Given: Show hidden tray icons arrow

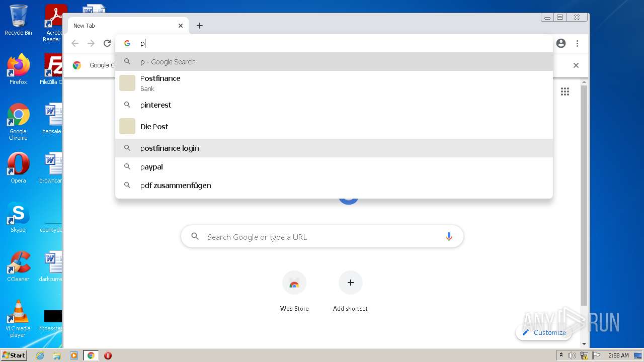Looking at the screenshot, I should (x=561, y=355).
